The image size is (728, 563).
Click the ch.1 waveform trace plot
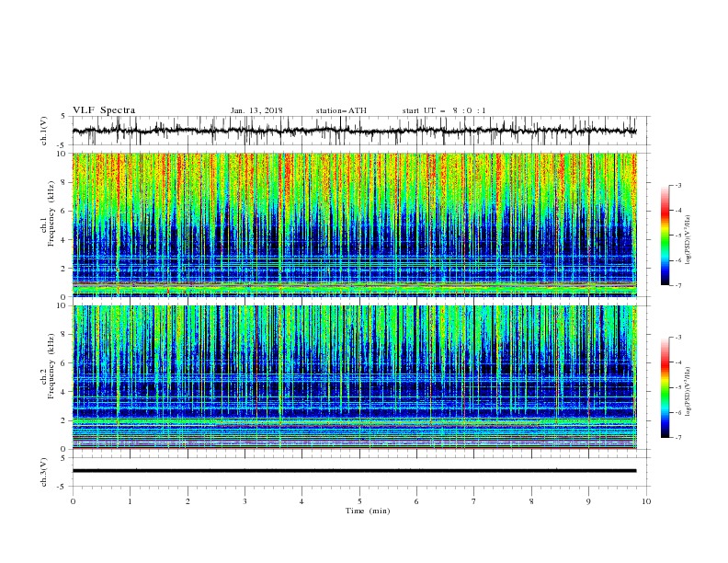tap(355, 131)
